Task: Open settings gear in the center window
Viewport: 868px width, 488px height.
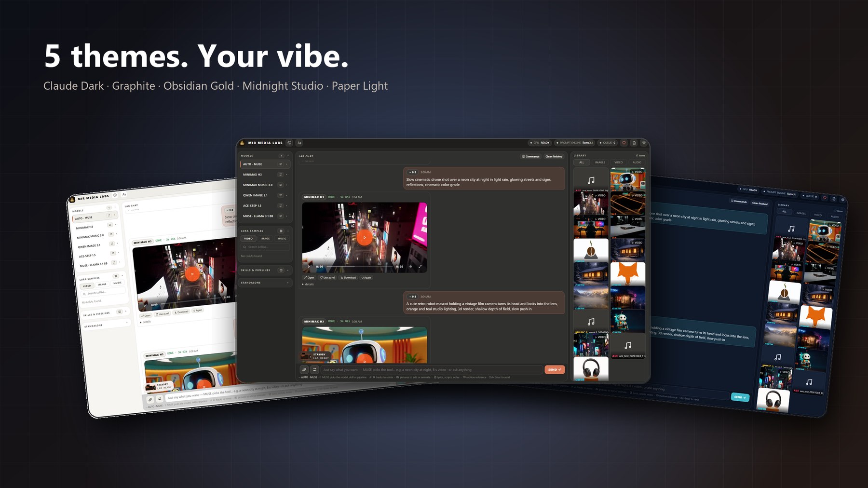Action: click(x=644, y=143)
